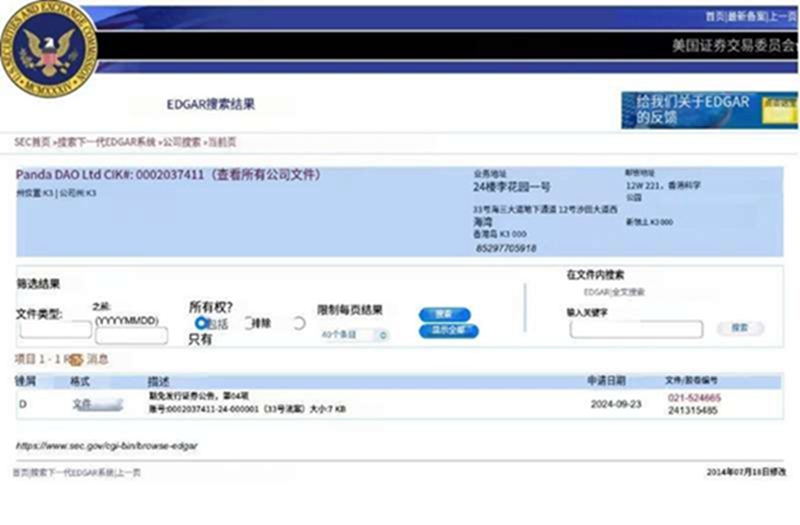Click the footer 首页 link
The image size is (800, 525).
[x=20, y=473]
